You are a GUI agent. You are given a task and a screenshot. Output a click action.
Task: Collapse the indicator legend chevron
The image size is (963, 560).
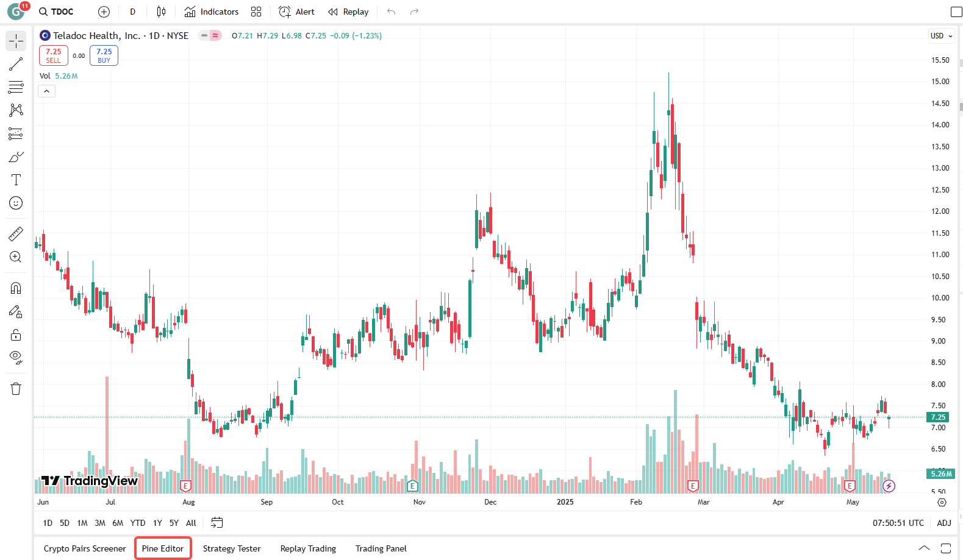(47, 91)
